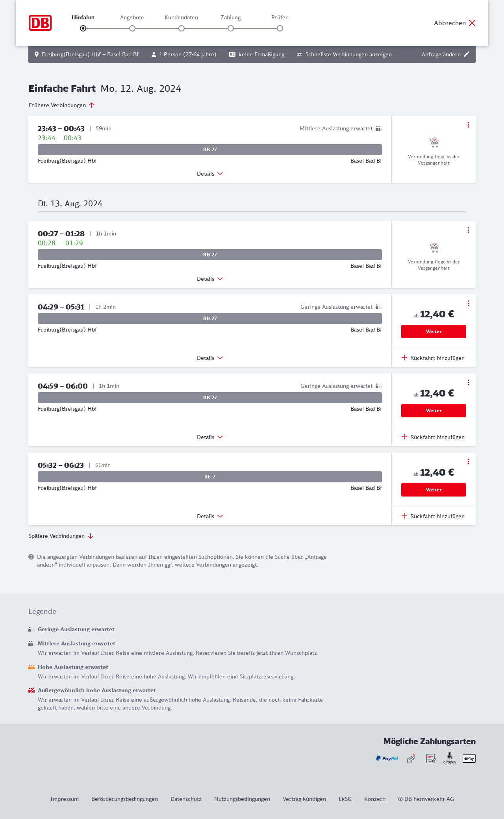
Task: Click the PayPal payment icon
Action: tap(387, 758)
